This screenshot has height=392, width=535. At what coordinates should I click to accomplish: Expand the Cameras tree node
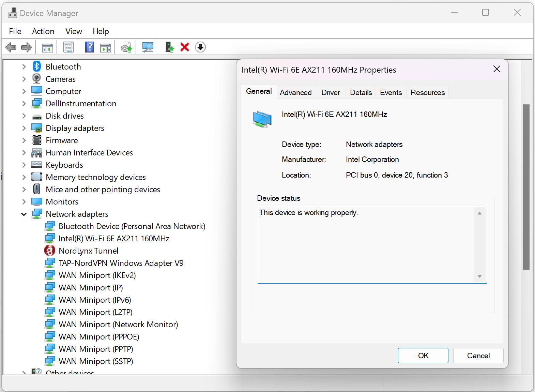point(24,79)
